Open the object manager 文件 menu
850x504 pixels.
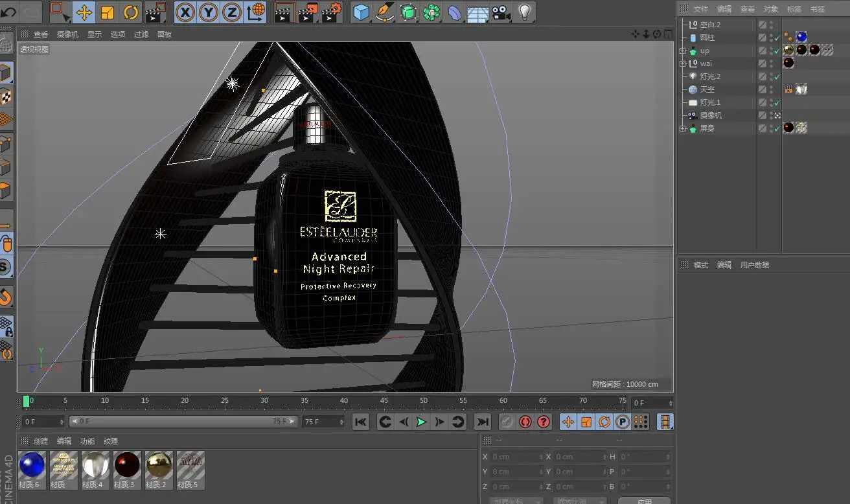tap(701, 9)
